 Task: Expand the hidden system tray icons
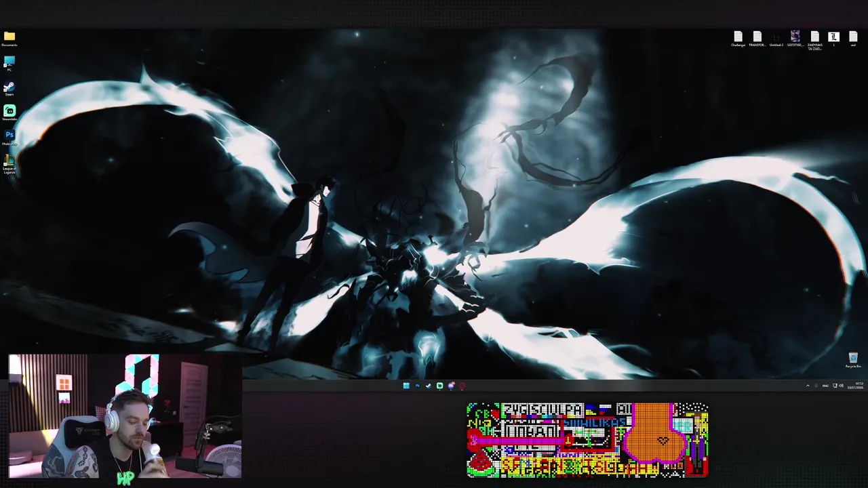point(808,386)
